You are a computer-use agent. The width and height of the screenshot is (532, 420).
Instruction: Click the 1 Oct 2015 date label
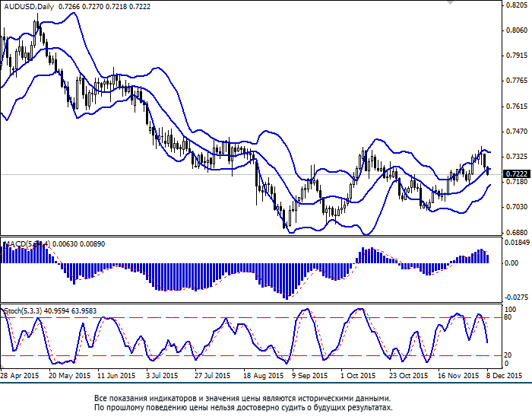pos(358,376)
